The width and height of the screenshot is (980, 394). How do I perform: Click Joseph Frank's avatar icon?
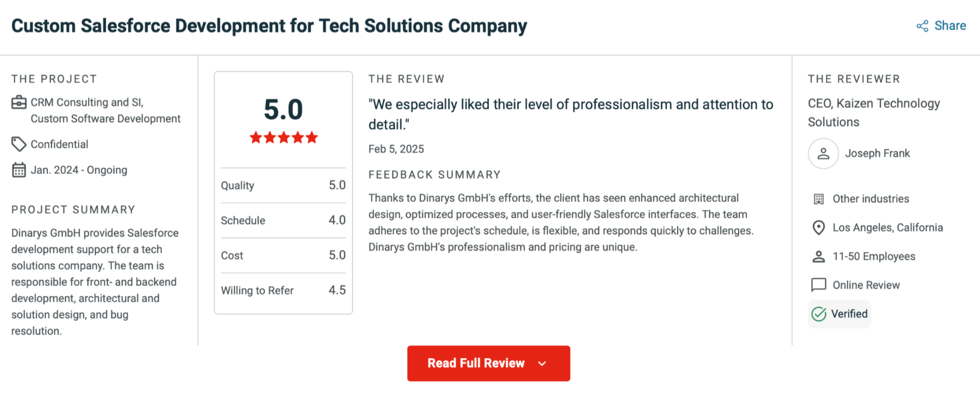tap(823, 154)
